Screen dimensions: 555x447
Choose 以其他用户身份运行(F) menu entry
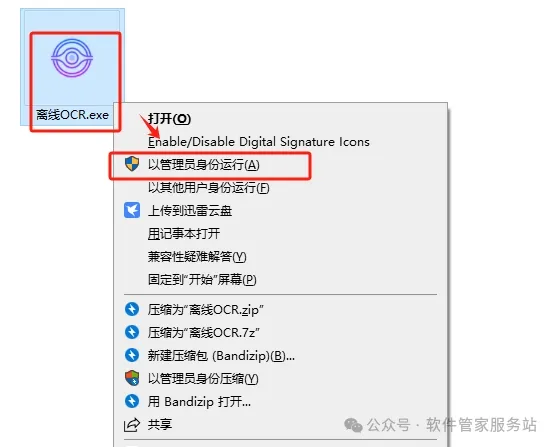208,188
